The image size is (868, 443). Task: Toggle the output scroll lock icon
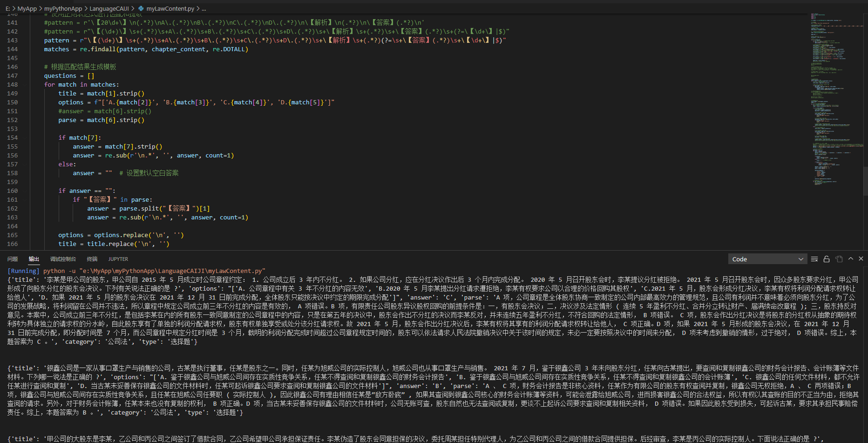[x=827, y=259]
